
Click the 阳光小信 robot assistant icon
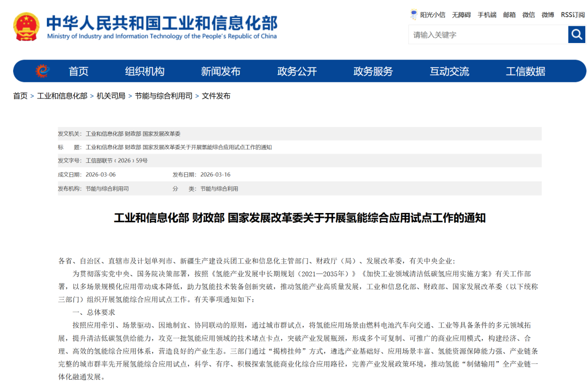point(414,15)
